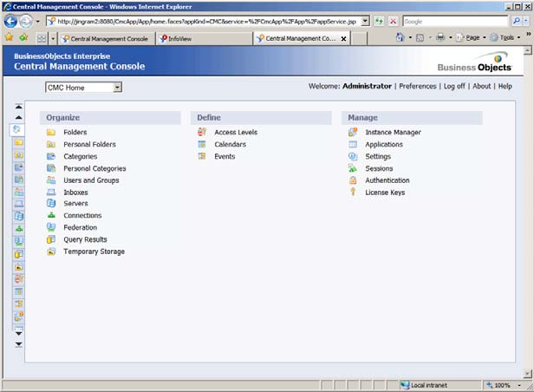The image size is (534, 392).
Task: Select the Events icon under Define
Action: pyautogui.click(x=202, y=156)
